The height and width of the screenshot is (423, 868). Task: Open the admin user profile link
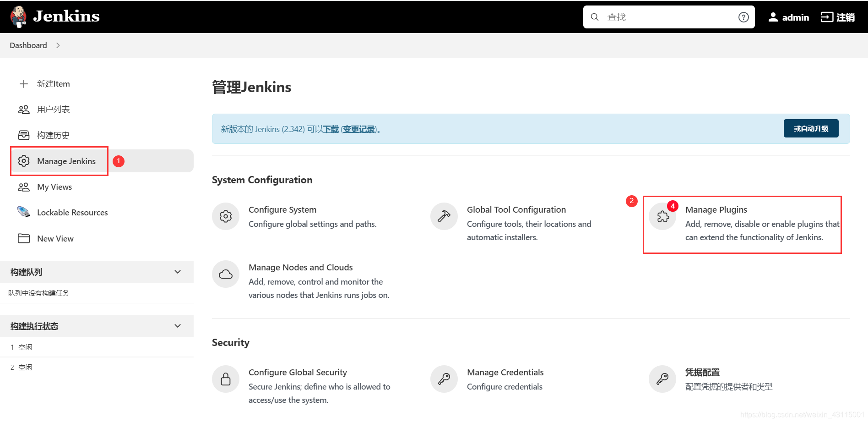pos(795,17)
